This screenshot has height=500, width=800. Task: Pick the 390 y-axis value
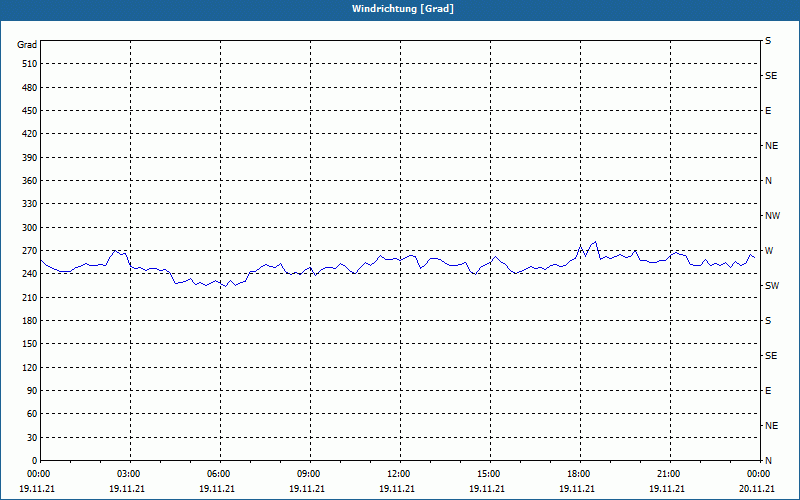tap(30, 158)
